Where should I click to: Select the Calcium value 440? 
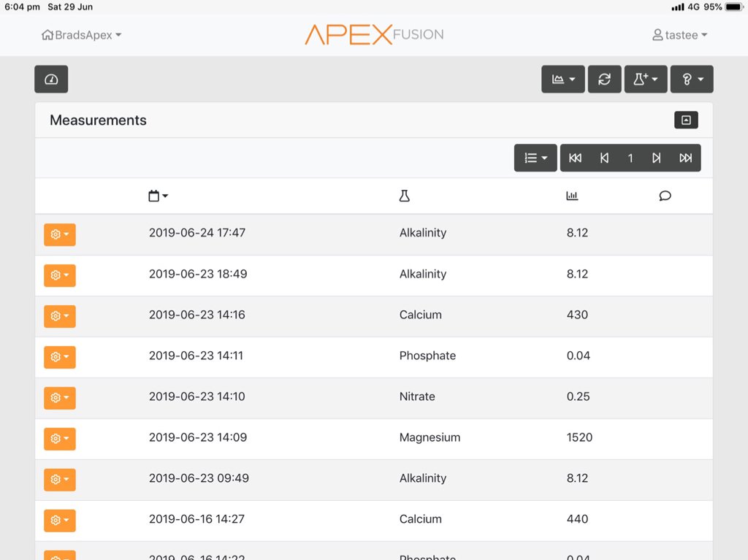point(577,519)
